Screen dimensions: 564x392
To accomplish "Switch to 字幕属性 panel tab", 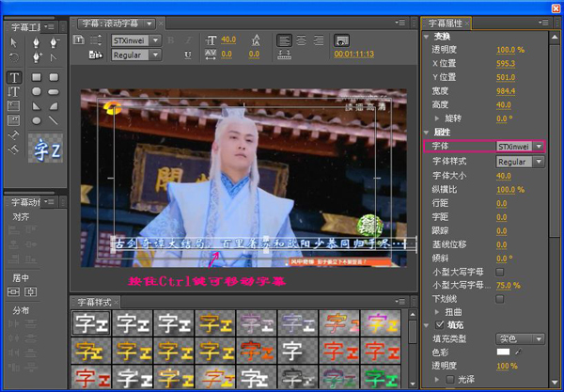I will pyautogui.click(x=446, y=24).
